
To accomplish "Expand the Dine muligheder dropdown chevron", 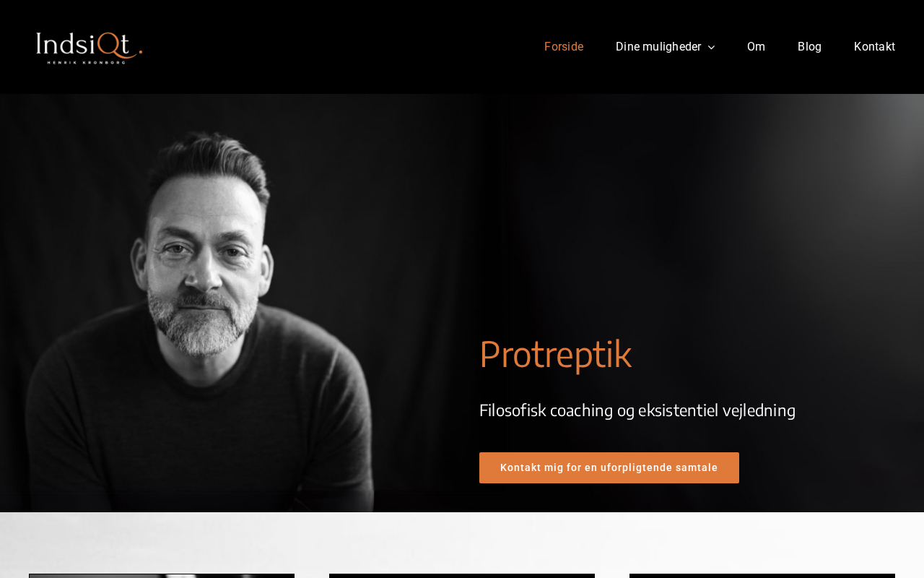I will point(711,47).
